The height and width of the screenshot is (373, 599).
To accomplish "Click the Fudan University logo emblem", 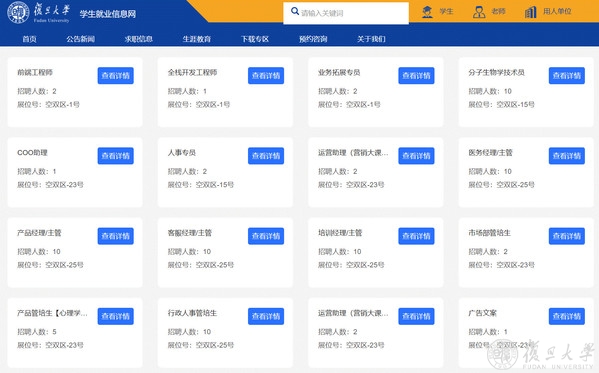I will click(18, 12).
